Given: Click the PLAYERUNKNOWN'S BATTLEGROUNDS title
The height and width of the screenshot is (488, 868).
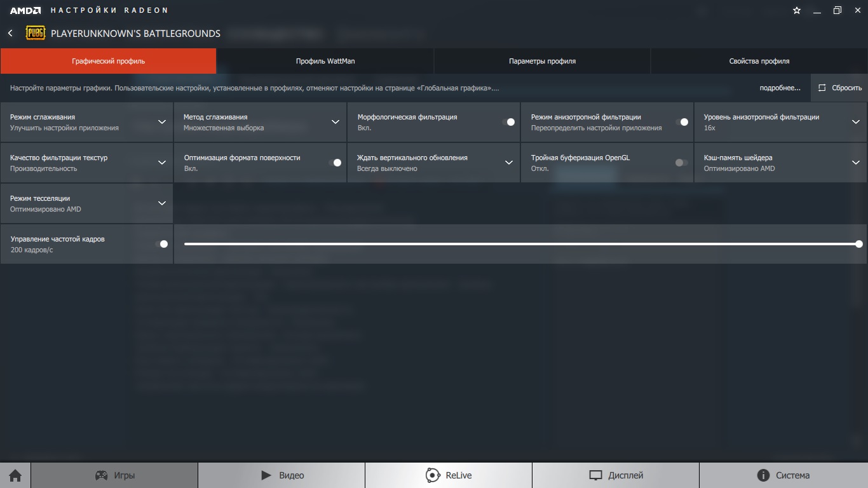Looking at the screenshot, I should coord(135,33).
